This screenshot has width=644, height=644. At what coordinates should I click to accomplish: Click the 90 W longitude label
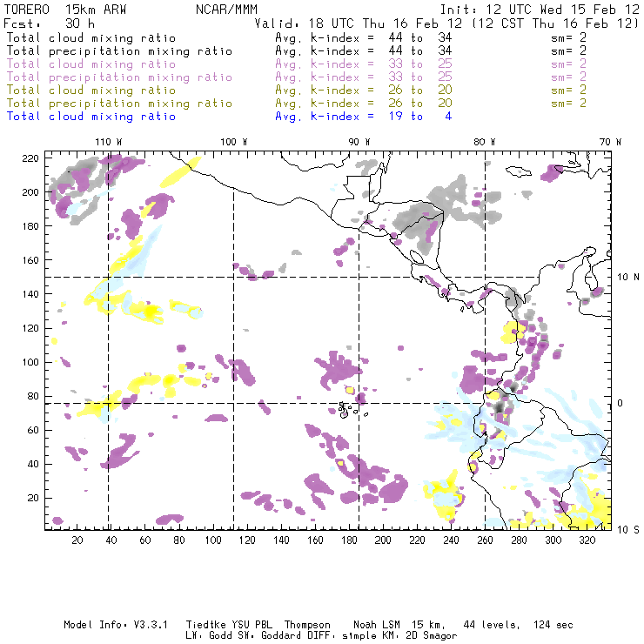[x=359, y=141]
